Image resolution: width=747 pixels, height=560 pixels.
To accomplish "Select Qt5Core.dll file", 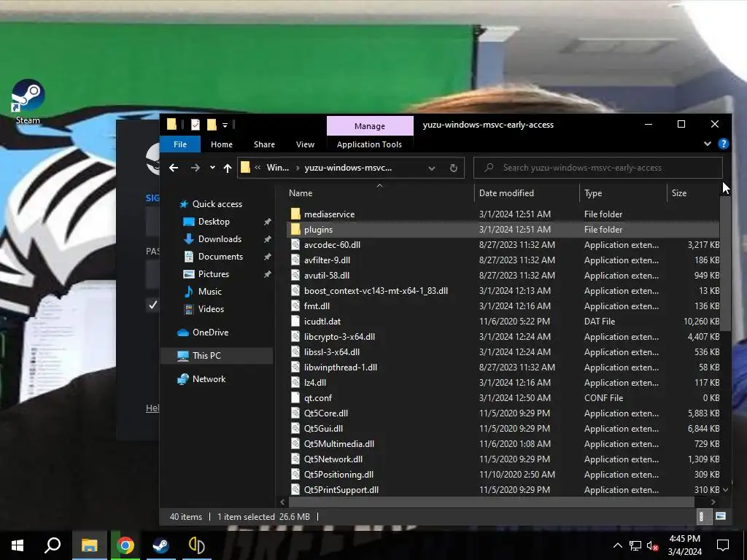I will [x=326, y=413].
